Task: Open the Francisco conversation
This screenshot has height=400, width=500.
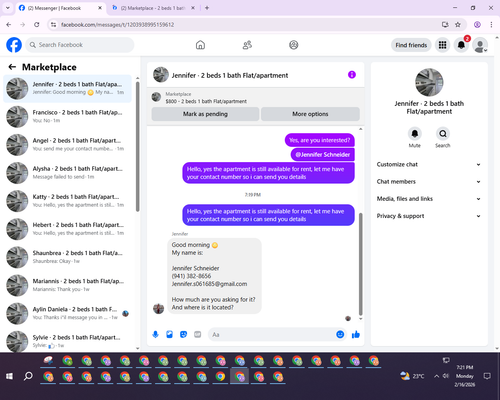Action: pyautogui.click(x=67, y=117)
